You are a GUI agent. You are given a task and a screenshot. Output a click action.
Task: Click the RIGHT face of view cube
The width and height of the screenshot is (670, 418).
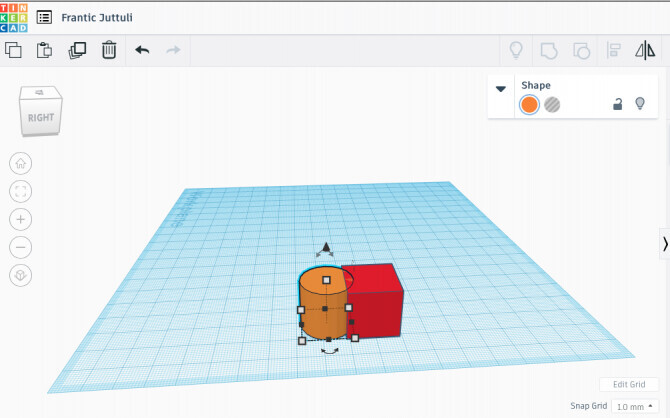tap(41, 118)
